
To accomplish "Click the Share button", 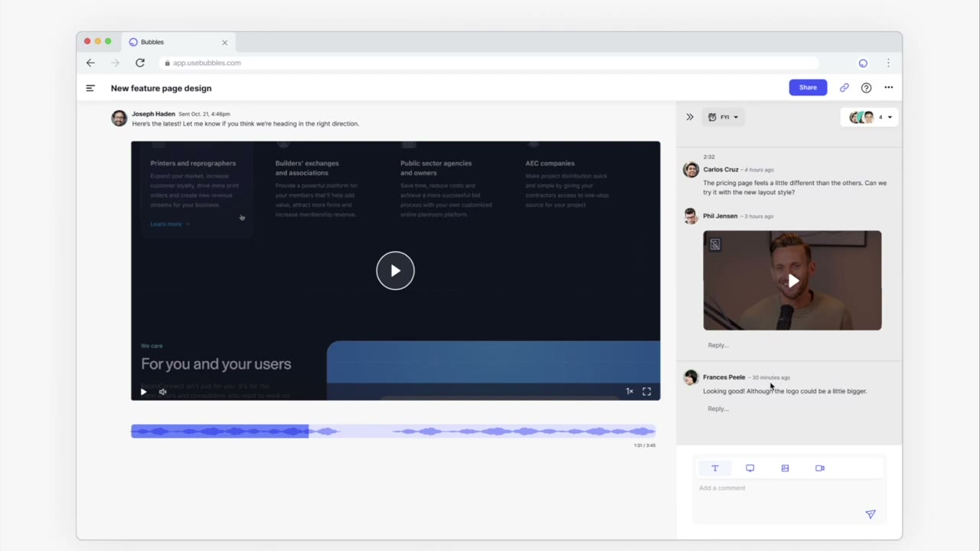I will [x=808, y=87].
